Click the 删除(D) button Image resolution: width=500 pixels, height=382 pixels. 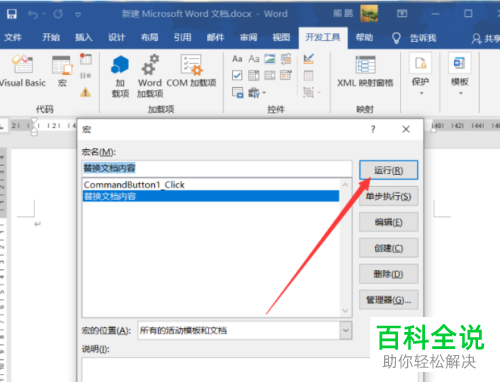(x=388, y=274)
